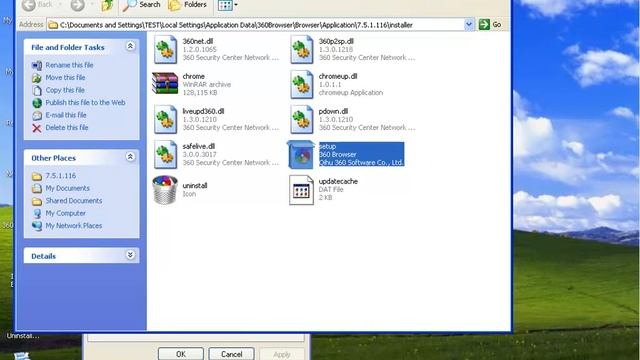Go to Shared Documents

point(73,201)
